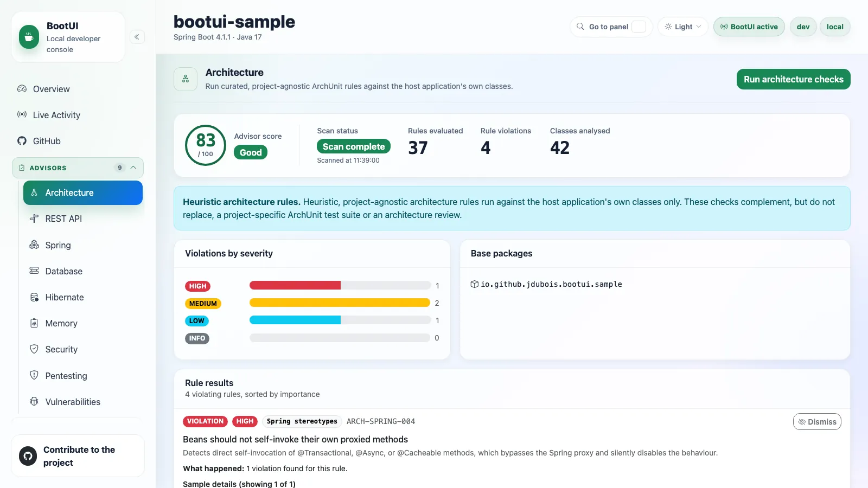Click the search magnifier icon
The width and height of the screenshot is (868, 488).
click(580, 26)
